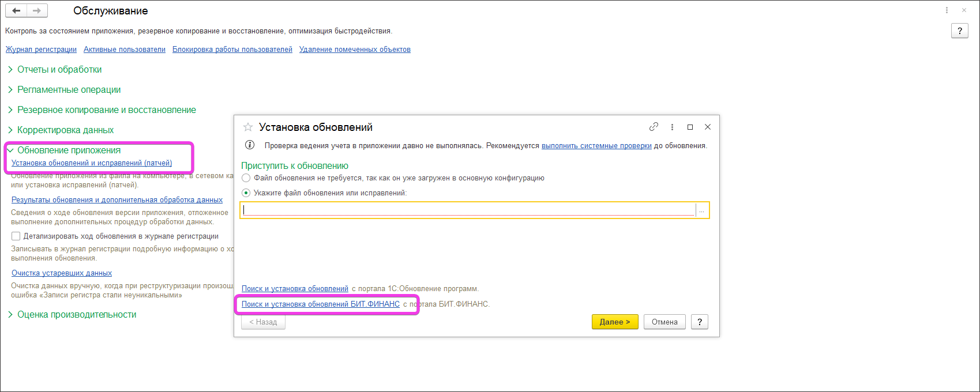Enable 'Детализировать ход обновления' checkbox
Viewport: 980px width, 392px height.
click(16, 236)
